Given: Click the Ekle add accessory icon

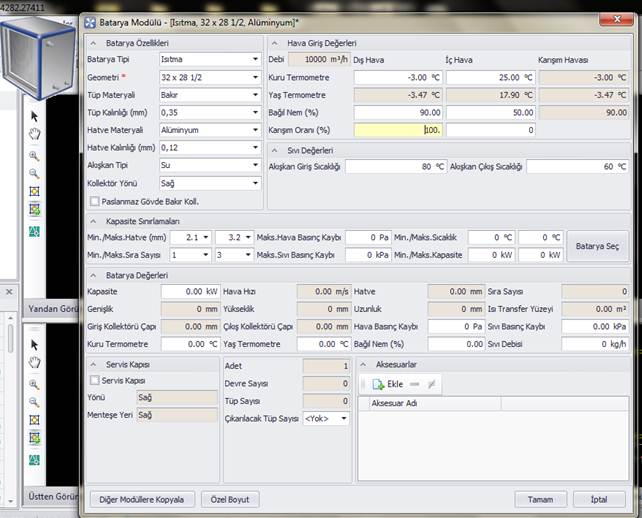Looking at the screenshot, I should click(380, 384).
